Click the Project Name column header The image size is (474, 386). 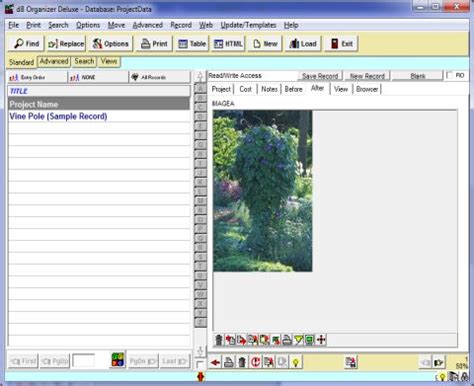point(99,104)
